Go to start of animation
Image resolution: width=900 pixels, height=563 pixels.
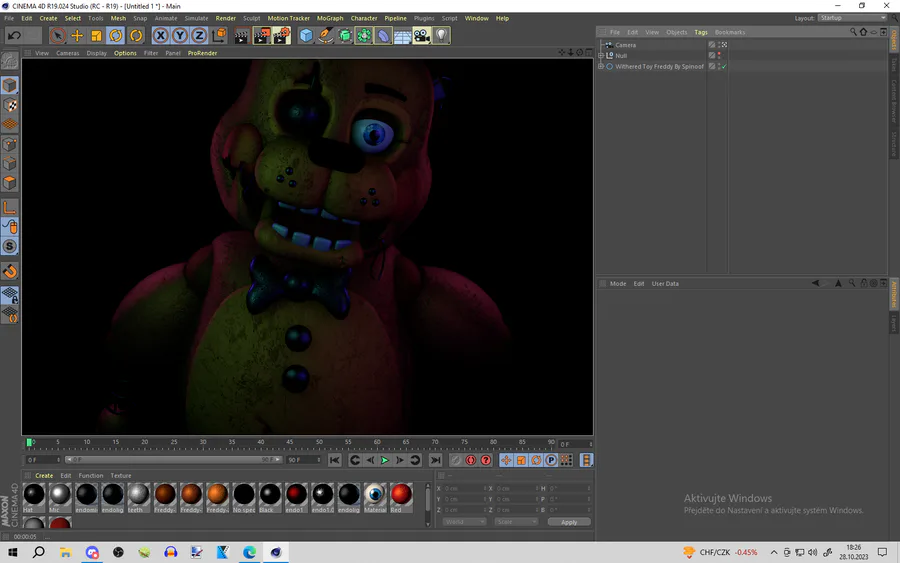coord(335,460)
